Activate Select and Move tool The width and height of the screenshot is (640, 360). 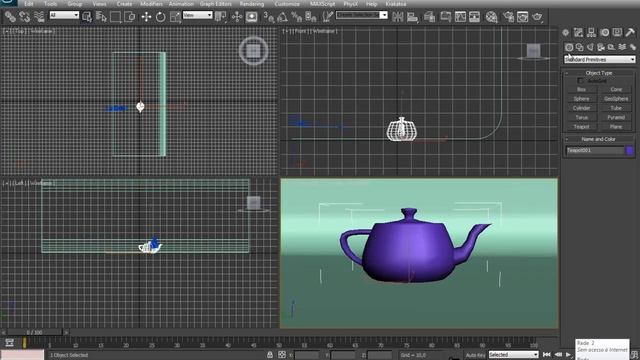tap(146, 17)
